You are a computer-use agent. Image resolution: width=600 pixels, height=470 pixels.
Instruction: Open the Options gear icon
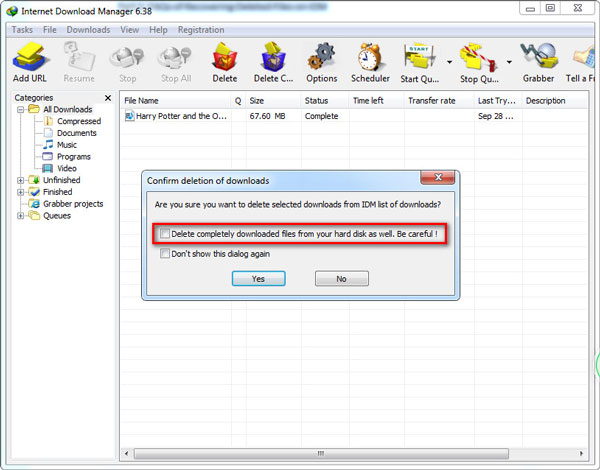coord(321,57)
